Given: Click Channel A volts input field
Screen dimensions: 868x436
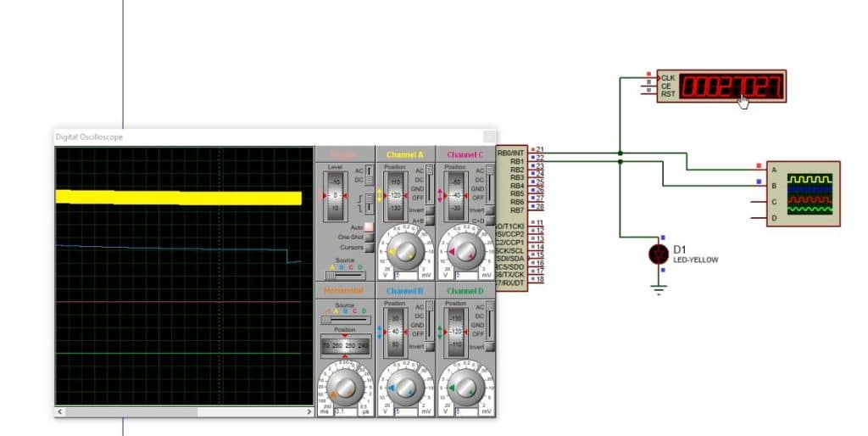Looking at the screenshot, I should tap(407, 276).
